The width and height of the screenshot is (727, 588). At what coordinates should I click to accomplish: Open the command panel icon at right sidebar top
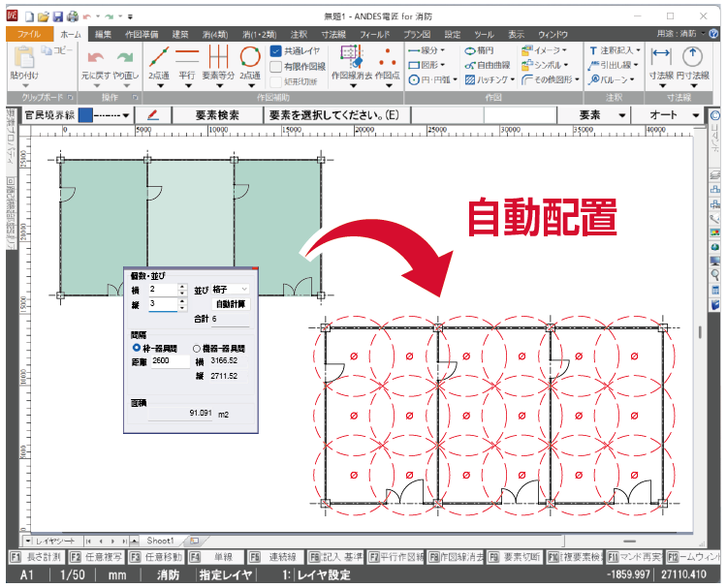point(715,115)
